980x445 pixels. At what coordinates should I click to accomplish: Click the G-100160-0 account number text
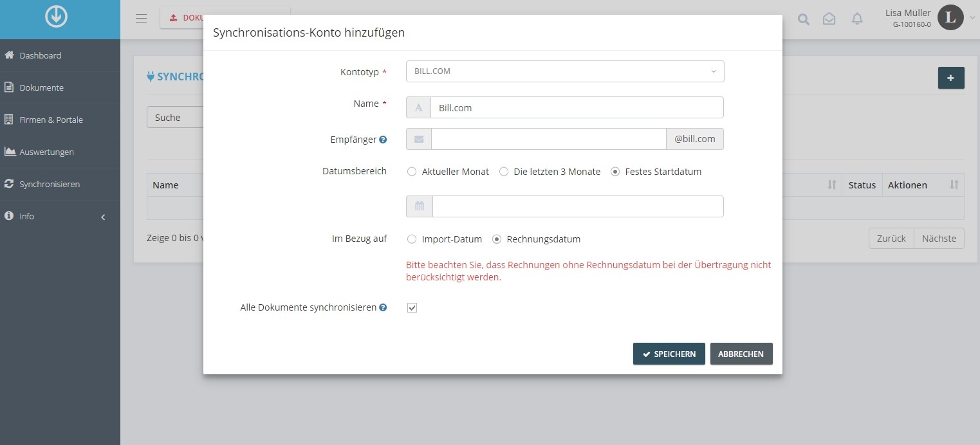click(x=911, y=25)
